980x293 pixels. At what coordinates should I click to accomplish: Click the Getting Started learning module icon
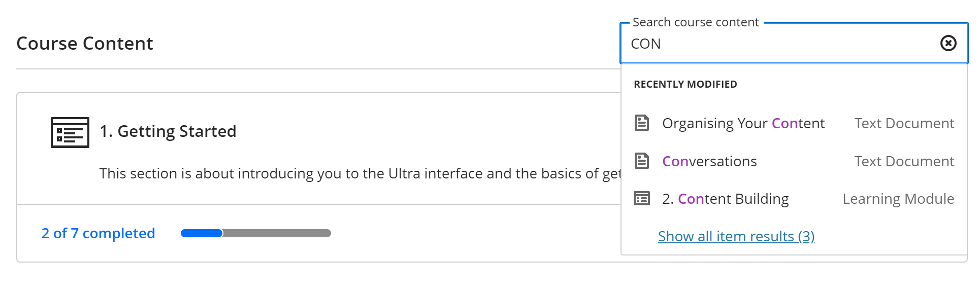pyautogui.click(x=70, y=132)
